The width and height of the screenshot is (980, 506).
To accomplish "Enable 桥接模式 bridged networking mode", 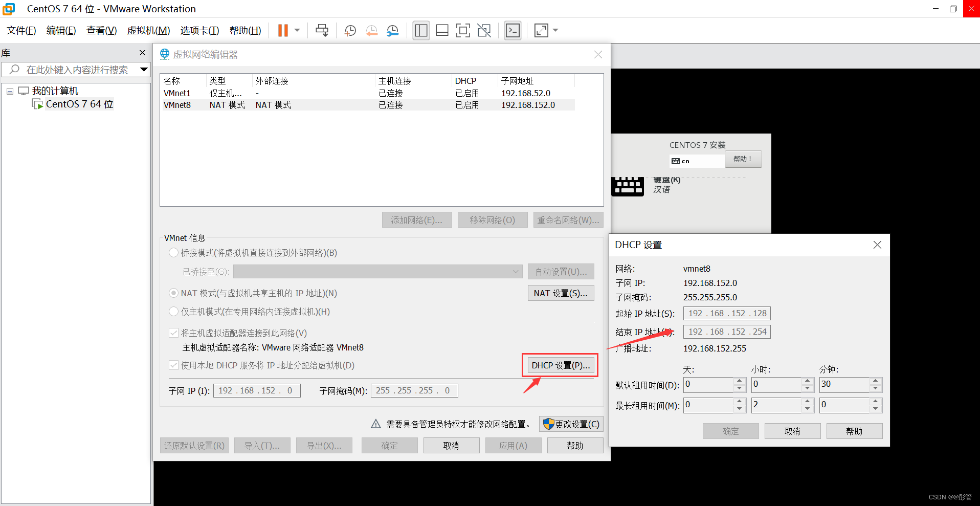I will 173,252.
